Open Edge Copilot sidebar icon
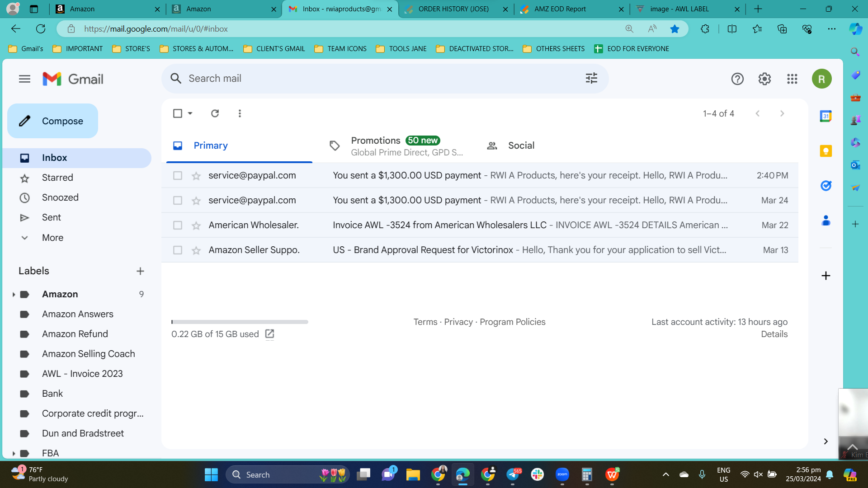Screen dimensions: 868x488 pyautogui.click(x=855, y=29)
